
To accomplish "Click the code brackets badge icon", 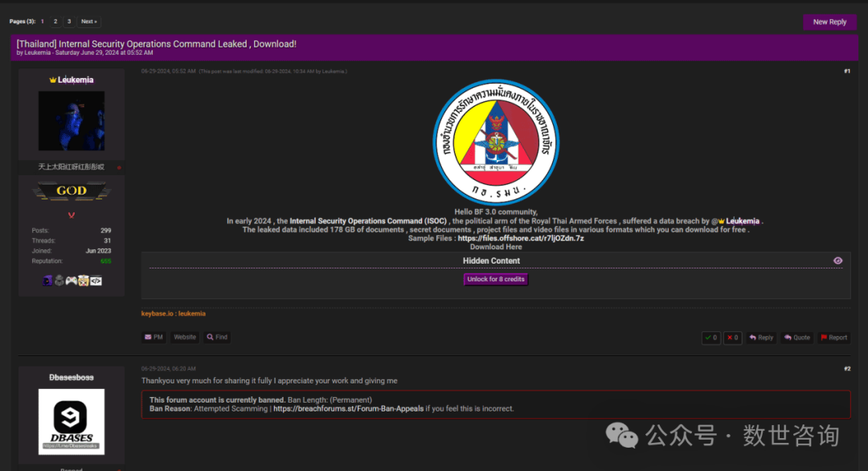I will [96, 281].
